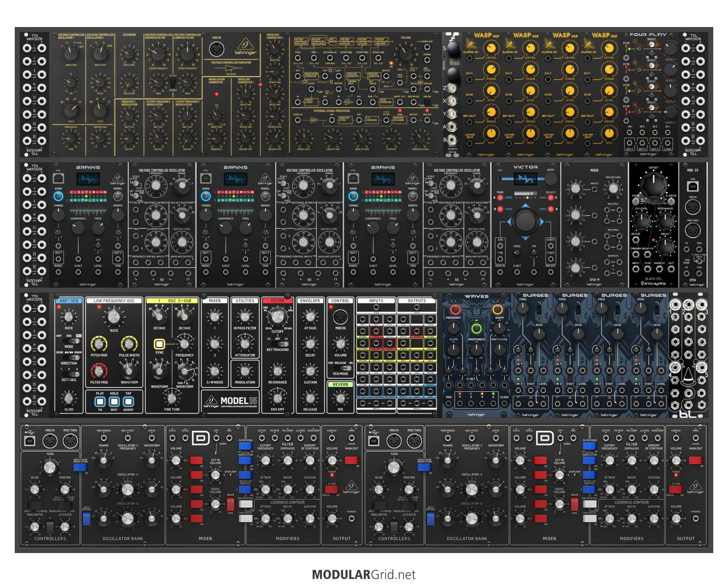The width and height of the screenshot is (728, 585).
Task: Click the INPUTS audio jack on Model 15 patchbay
Action: pyautogui.click(x=376, y=308)
